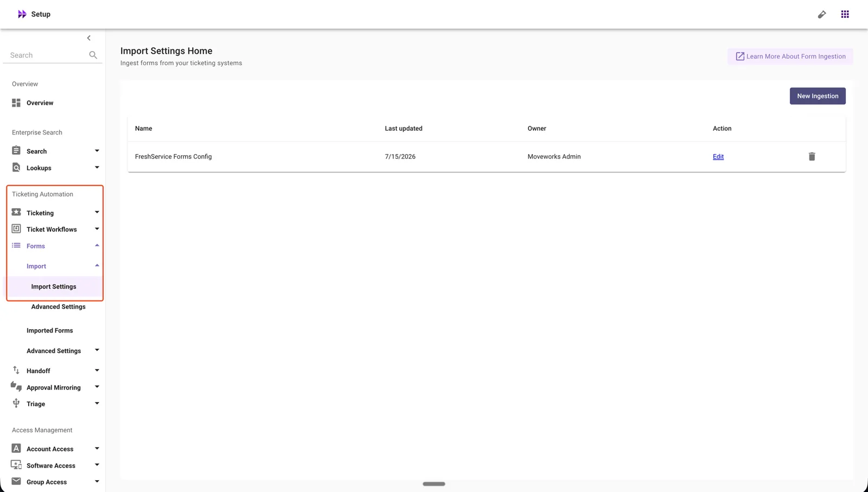Open the apps grid launcher icon
The width and height of the screenshot is (868, 492).
click(x=845, y=15)
